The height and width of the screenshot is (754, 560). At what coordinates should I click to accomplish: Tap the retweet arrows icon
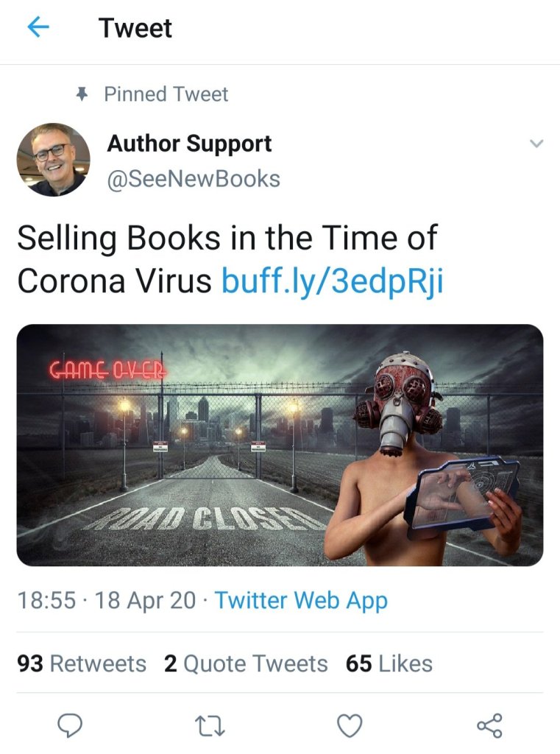tap(210, 725)
